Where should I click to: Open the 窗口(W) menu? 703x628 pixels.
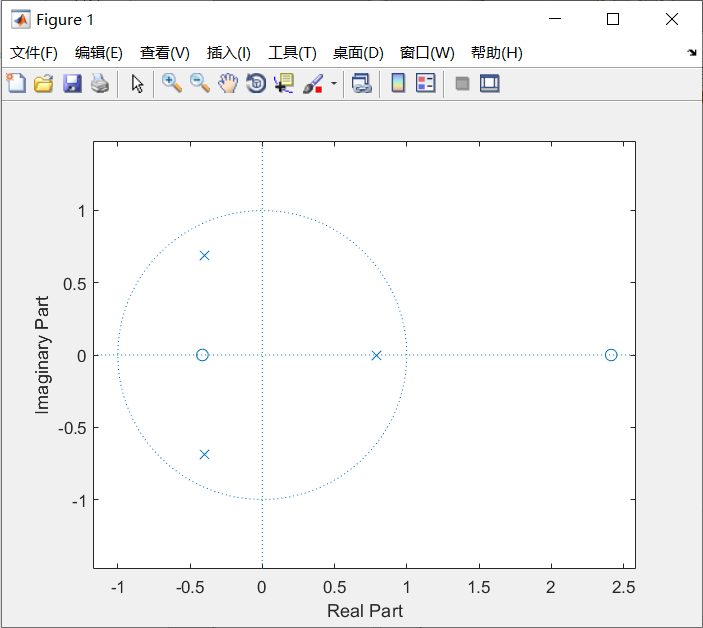[427, 53]
